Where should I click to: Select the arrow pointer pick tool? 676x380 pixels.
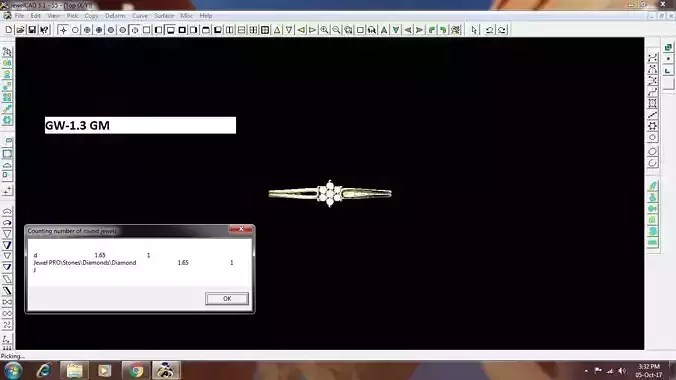475,30
